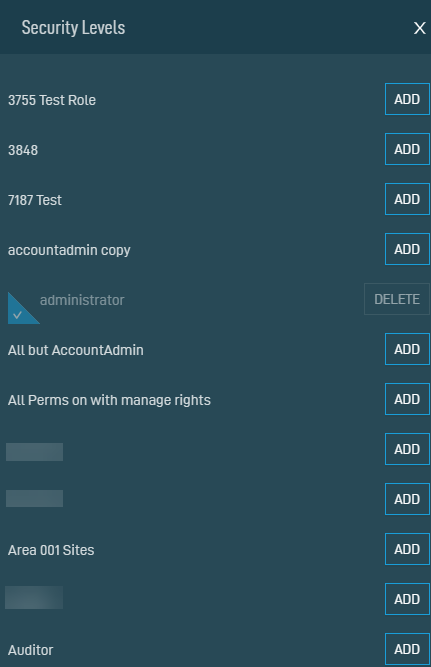Add the accountadmin copy level
Viewport: 431px width, 667px height.
pyautogui.click(x=407, y=249)
